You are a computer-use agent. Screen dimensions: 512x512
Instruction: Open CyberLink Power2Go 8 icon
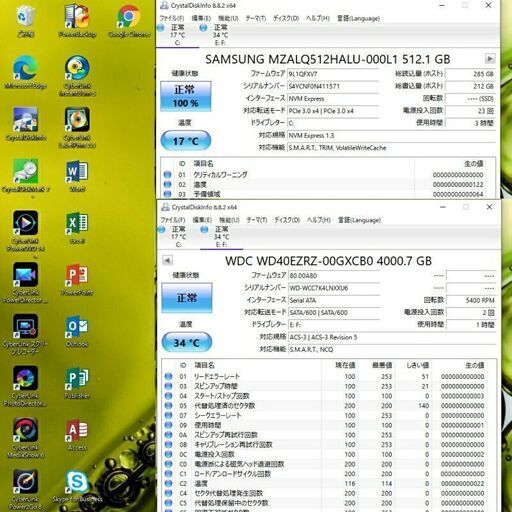[26, 489]
